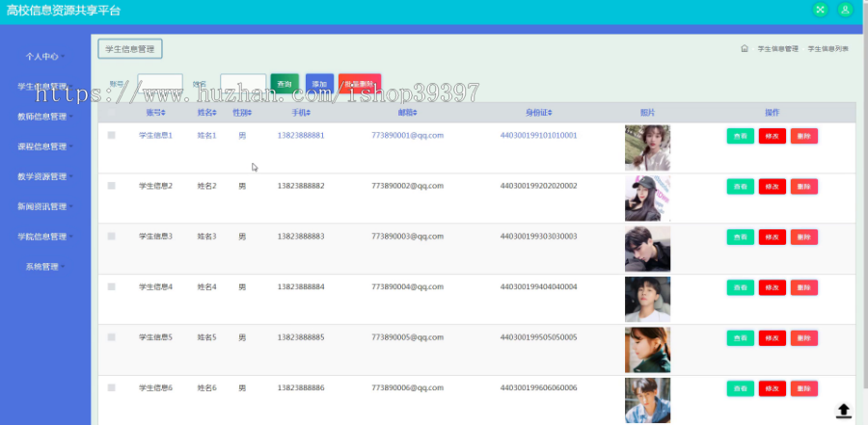868x425 pixels.
Task: Open photo thumbnail of 学生信息6
Action: [x=648, y=401]
